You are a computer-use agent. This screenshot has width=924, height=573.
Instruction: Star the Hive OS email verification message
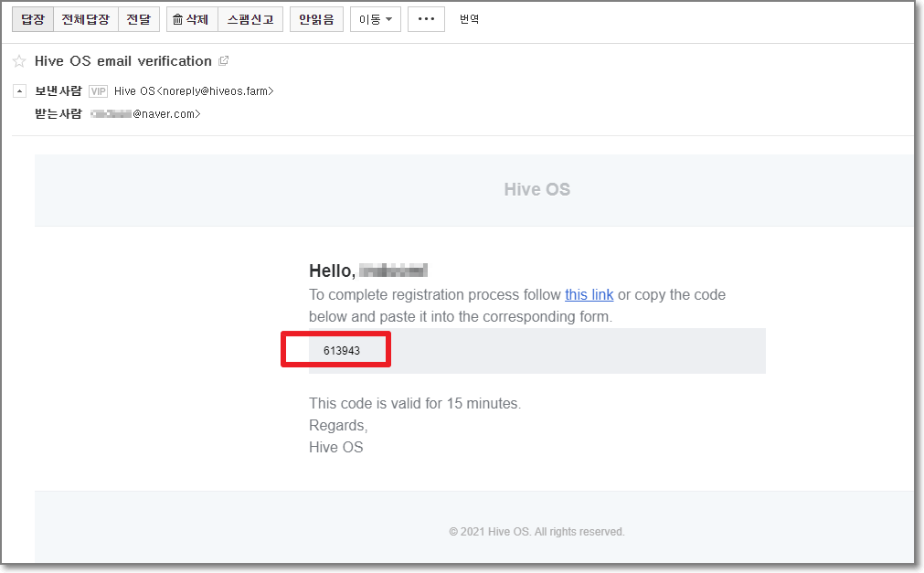19,61
